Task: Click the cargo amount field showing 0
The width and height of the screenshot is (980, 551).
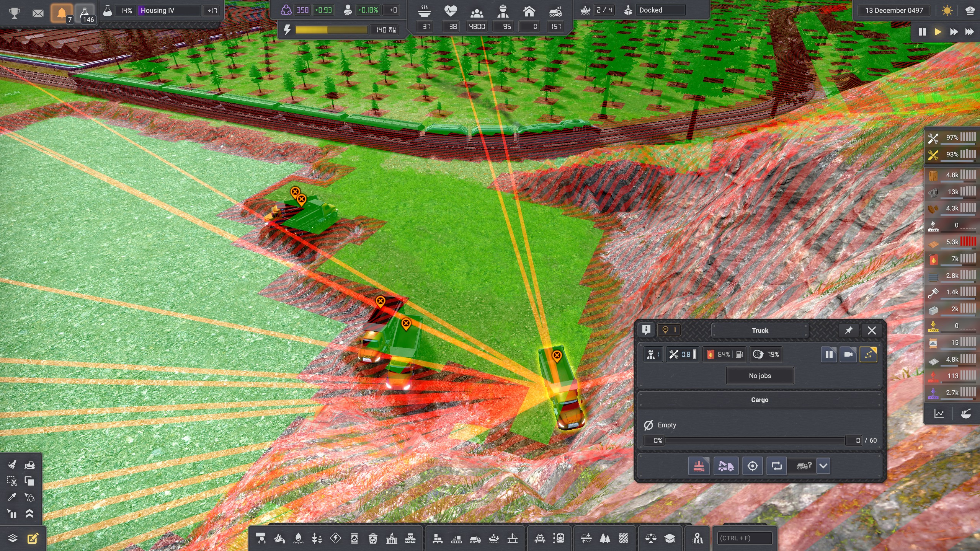Action: coord(854,440)
